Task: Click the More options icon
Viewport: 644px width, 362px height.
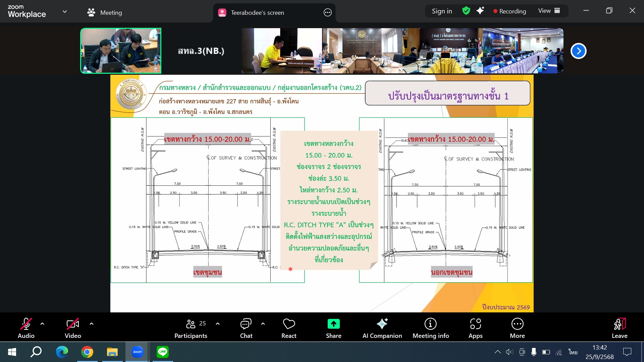Action: [517, 324]
